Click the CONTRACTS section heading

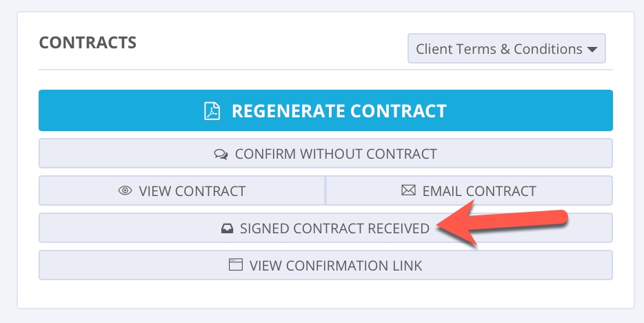88,43
